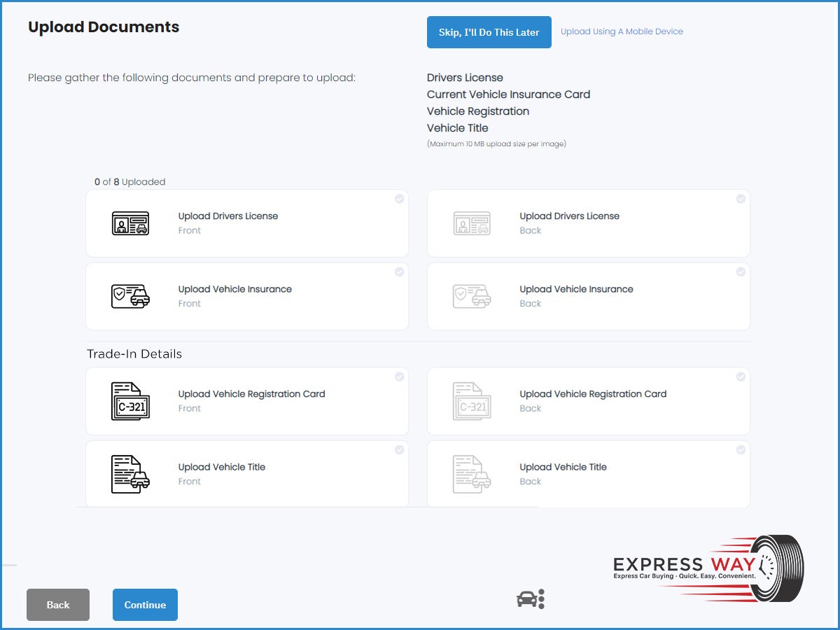The image size is (840, 630).
Task: Click the Drivers License front card icon
Action: click(130, 223)
